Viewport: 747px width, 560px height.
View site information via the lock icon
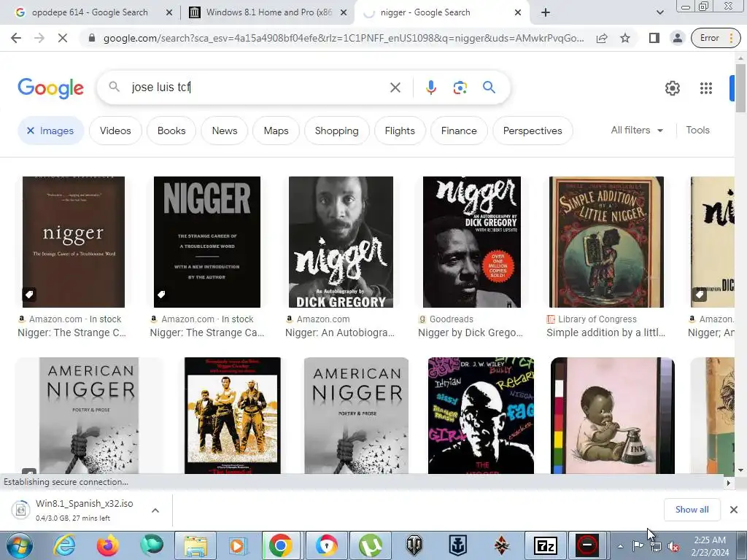coord(92,38)
